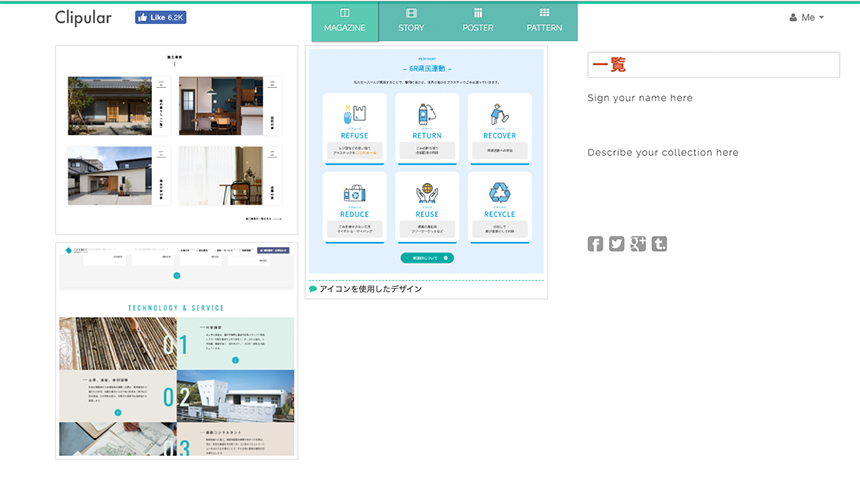
Task: Click the REUSE globe icon card
Action: 427,207
